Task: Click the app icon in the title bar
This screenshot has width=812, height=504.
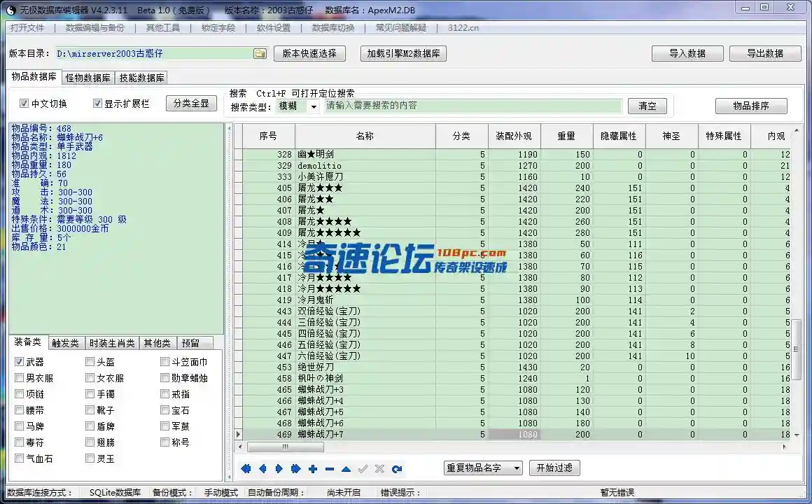Action: tap(11, 10)
